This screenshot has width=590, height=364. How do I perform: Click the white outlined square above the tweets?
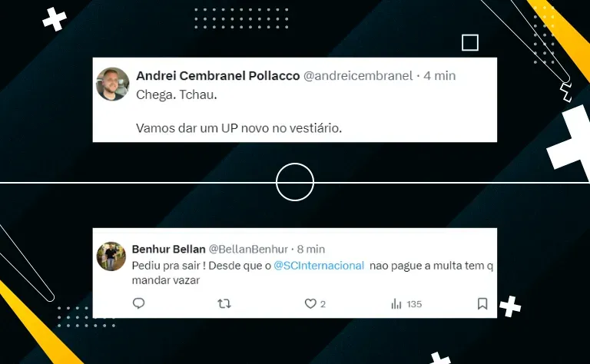470,42
